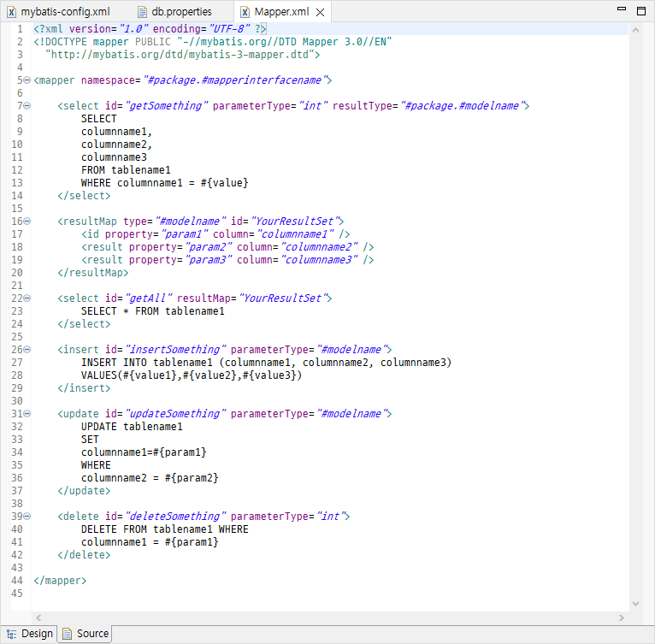Collapse the update block at line 31
Screen dimensions: 655x644
pyautogui.click(x=27, y=414)
